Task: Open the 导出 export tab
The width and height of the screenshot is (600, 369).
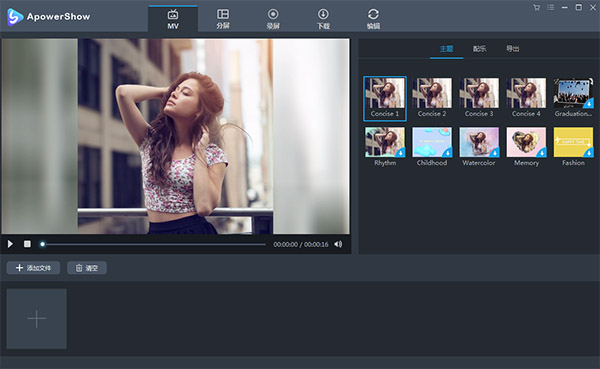Action: (x=513, y=49)
